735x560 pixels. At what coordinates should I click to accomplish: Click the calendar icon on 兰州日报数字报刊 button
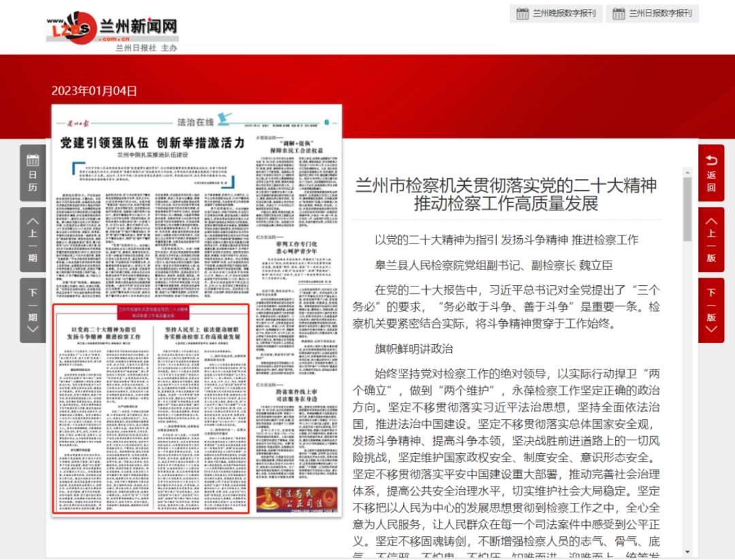pyautogui.click(x=619, y=14)
